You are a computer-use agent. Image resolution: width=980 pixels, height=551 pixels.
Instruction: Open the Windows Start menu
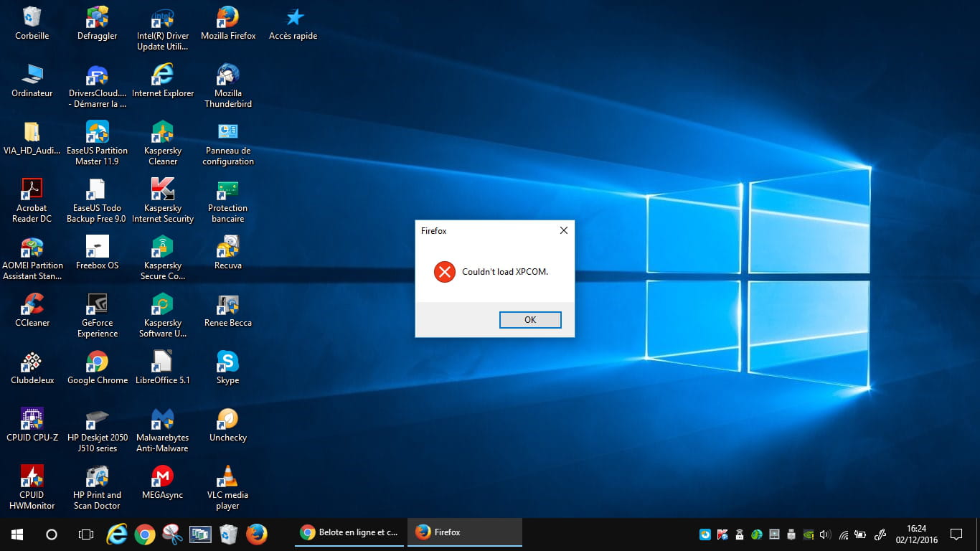(17, 534)
